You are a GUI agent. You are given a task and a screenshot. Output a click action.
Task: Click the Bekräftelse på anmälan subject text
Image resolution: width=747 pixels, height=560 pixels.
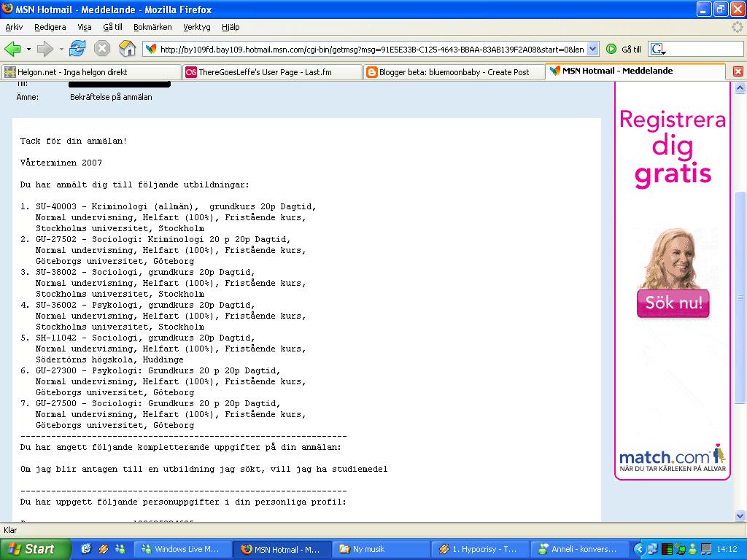tap(111, 97)
